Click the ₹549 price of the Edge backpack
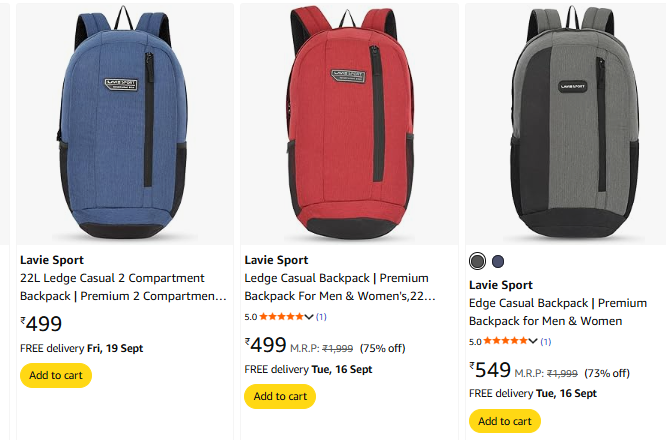This screenshot has width=666, height=440. (x=490, y=370)
